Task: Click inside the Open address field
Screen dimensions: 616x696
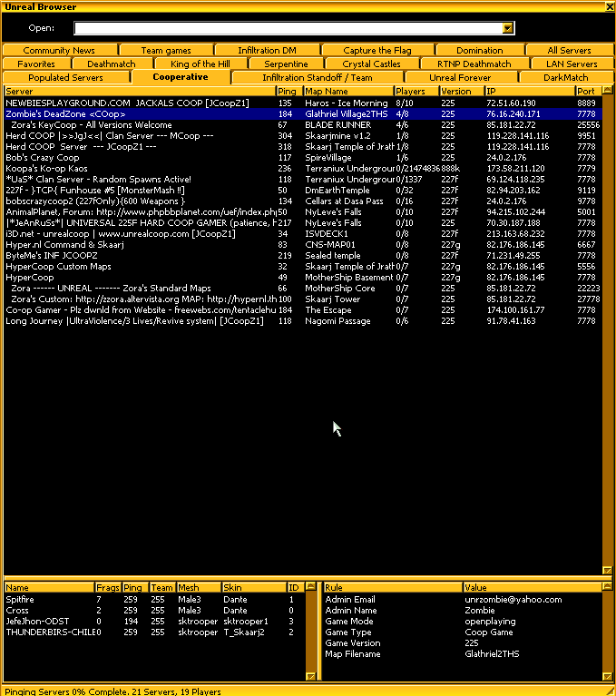Action: [x=288, y=28]
